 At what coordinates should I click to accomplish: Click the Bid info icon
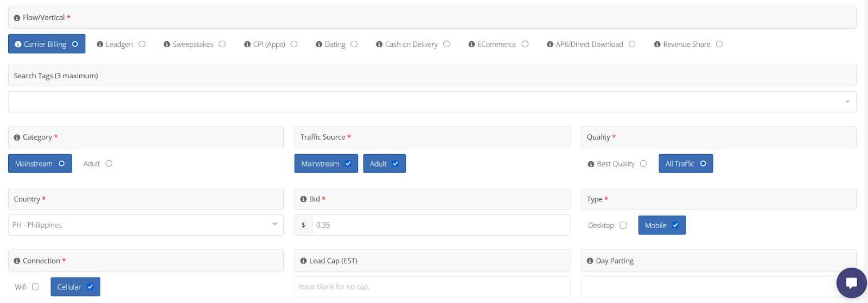coord(303,199)
